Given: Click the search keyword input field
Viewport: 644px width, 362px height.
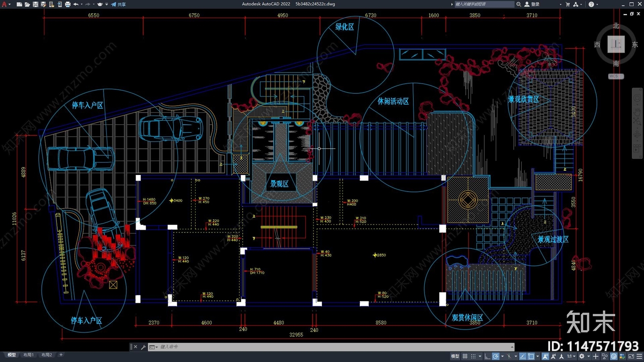Looking at the screenshot, I should [x=484, y=4].
